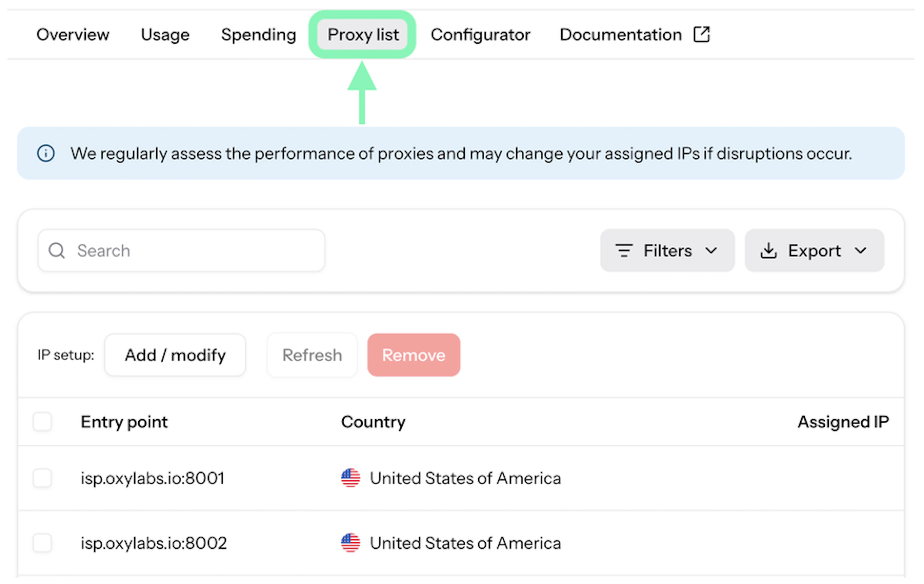Focus the Search input field
924x584 pixels.
coord(181,250)
